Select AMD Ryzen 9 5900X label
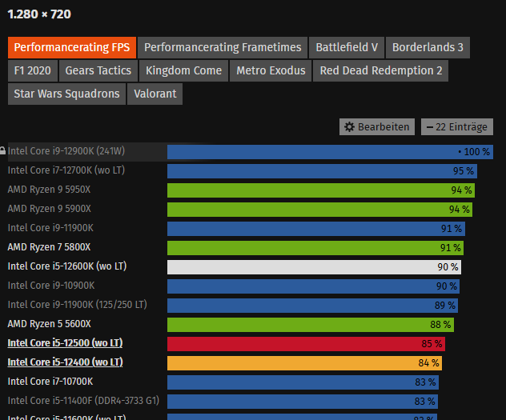Image resolution: width=506 pixels, height=420 pixels. (50, 209)
